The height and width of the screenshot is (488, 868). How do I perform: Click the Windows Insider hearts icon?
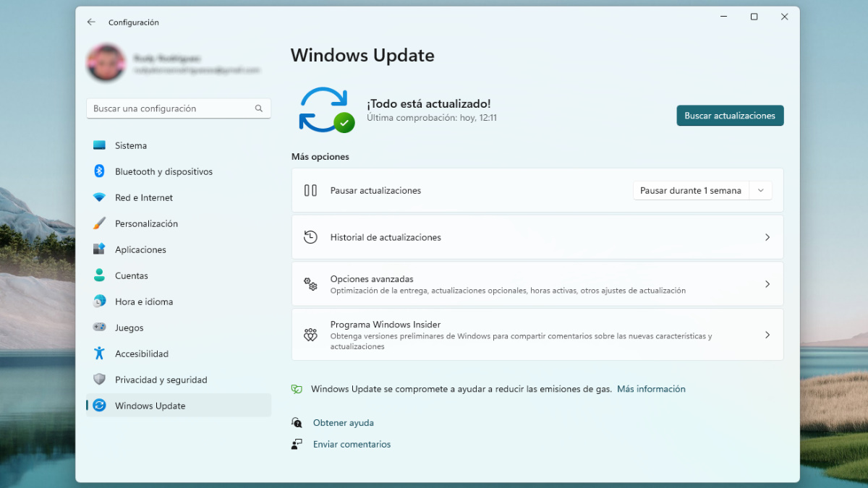click(x=310, y=335)
